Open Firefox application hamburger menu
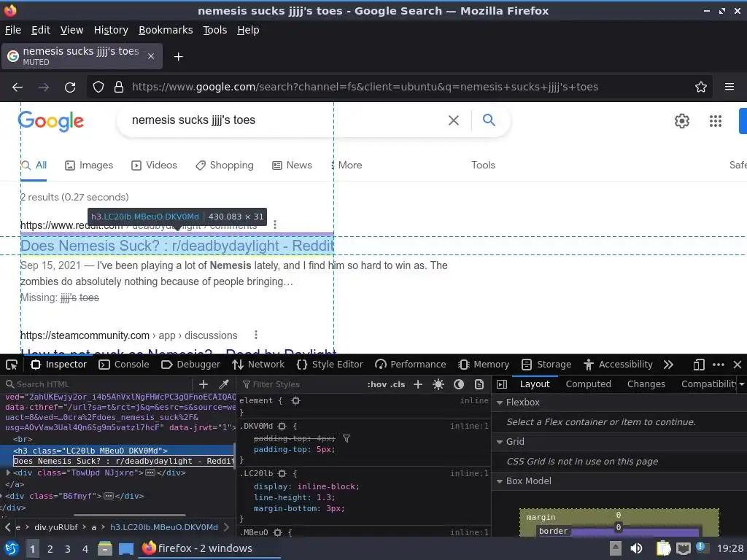 (x=729, y=87)
